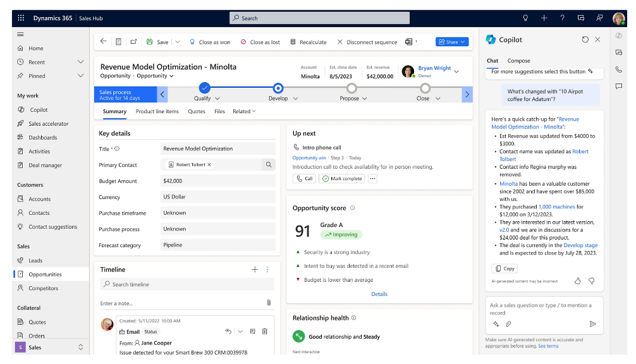Expand the Develop stage chevron

pos(295,99)
